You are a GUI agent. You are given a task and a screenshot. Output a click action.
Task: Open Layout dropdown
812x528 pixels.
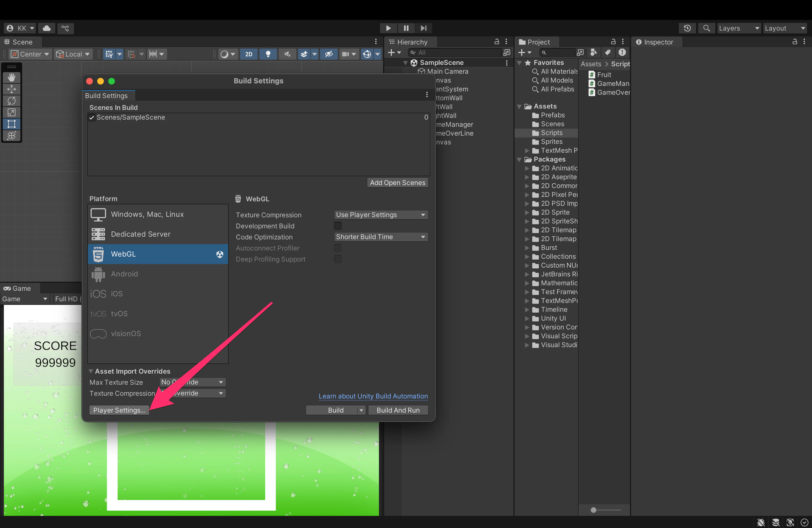click(785, 28)
